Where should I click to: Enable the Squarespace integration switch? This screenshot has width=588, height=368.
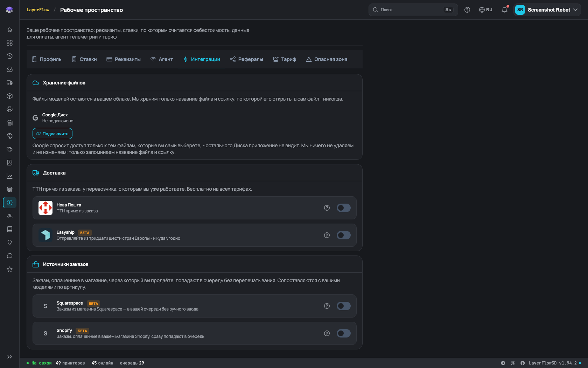(344, 306)
